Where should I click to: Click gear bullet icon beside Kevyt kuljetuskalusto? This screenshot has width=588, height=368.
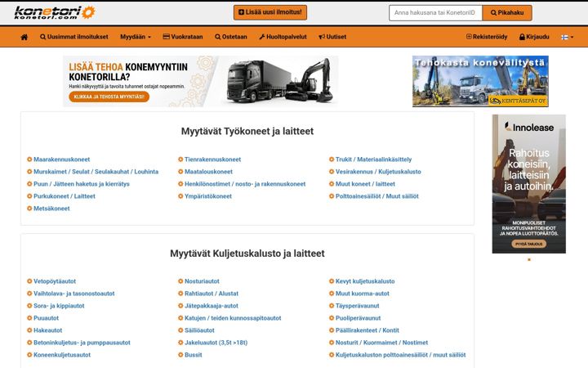(332, 281)
